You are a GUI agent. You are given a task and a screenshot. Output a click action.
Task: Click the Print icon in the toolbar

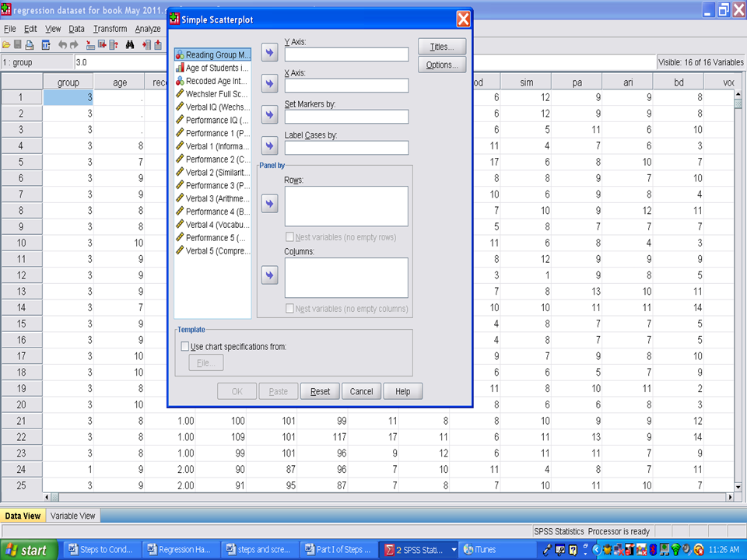30,45
